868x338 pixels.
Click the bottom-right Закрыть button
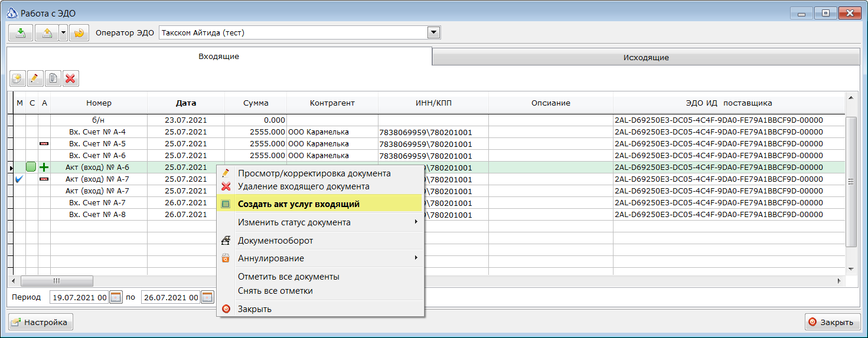(833, 322)
